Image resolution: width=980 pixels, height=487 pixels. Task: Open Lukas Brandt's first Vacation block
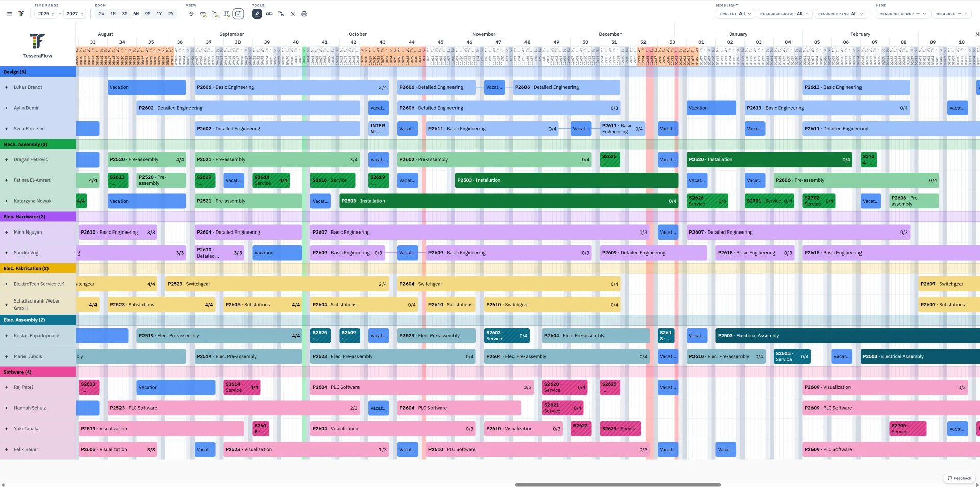coord(147,87)
